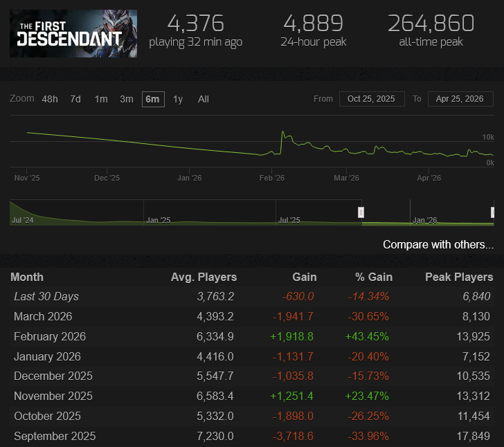
Task: Select the 3m zoom range
Action: (x=127, y=100)
